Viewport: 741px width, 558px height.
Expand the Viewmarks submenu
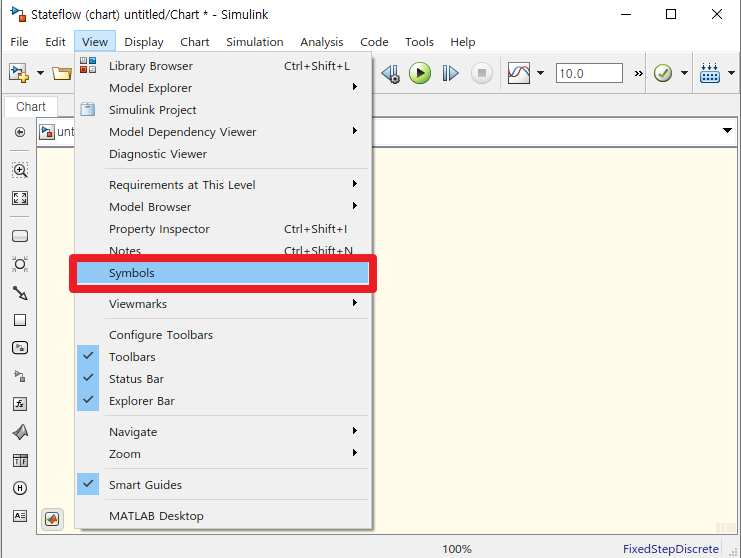coord(223,304)
